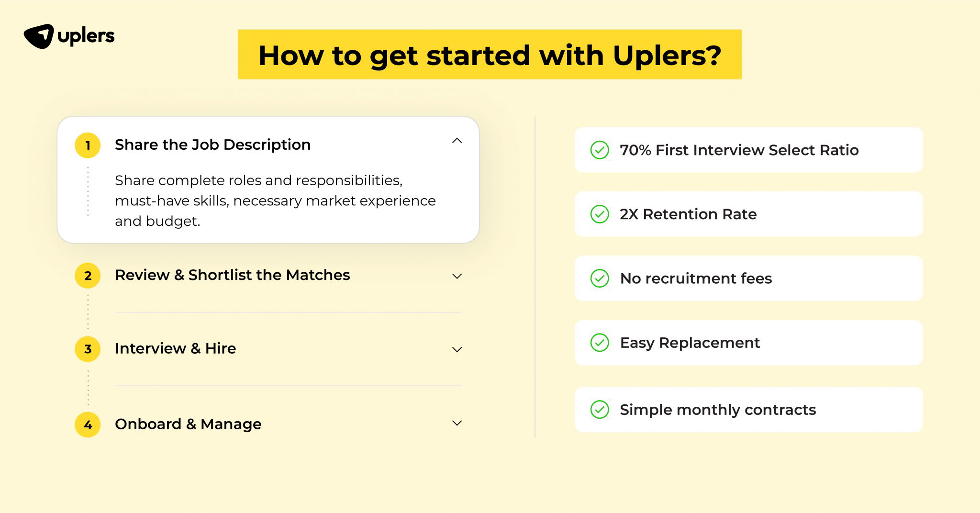Click the Review & Shortlist the Matches title

coord(233,275)
